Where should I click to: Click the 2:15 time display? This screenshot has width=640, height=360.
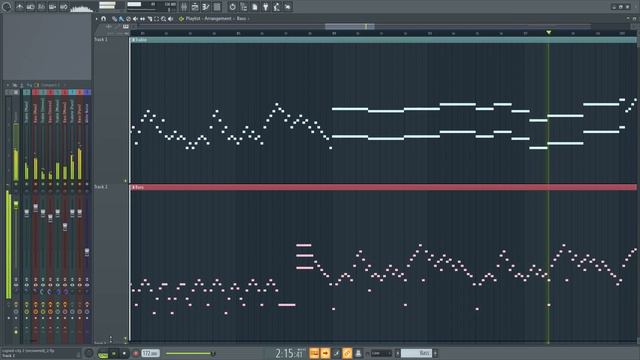pyautogui.click(x=289, y=353)
